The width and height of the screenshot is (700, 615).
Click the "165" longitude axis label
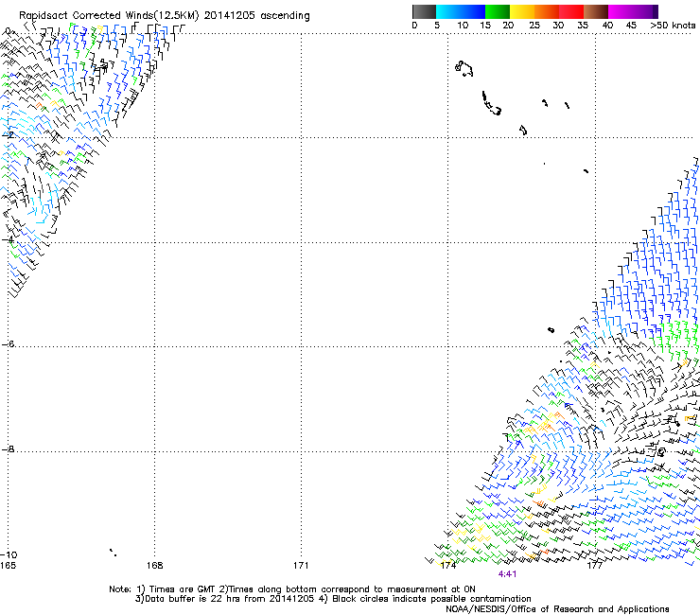pyautogui.click(x=8, y=566)
